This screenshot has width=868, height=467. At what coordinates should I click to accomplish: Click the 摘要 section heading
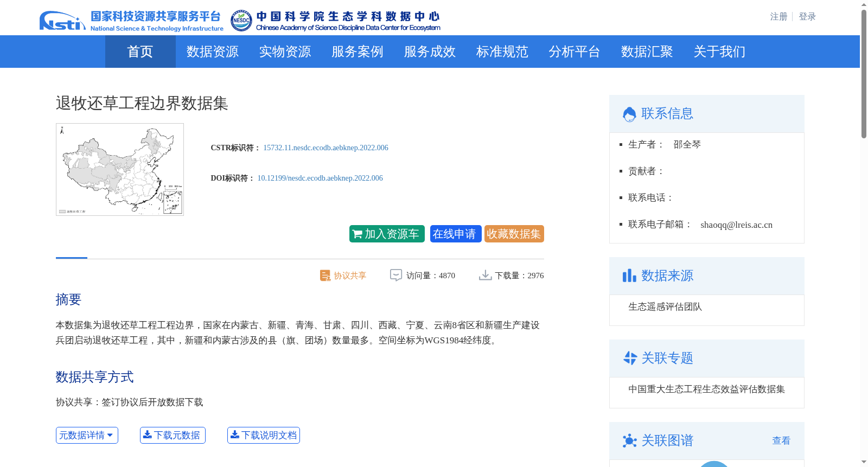click(68, 299)
